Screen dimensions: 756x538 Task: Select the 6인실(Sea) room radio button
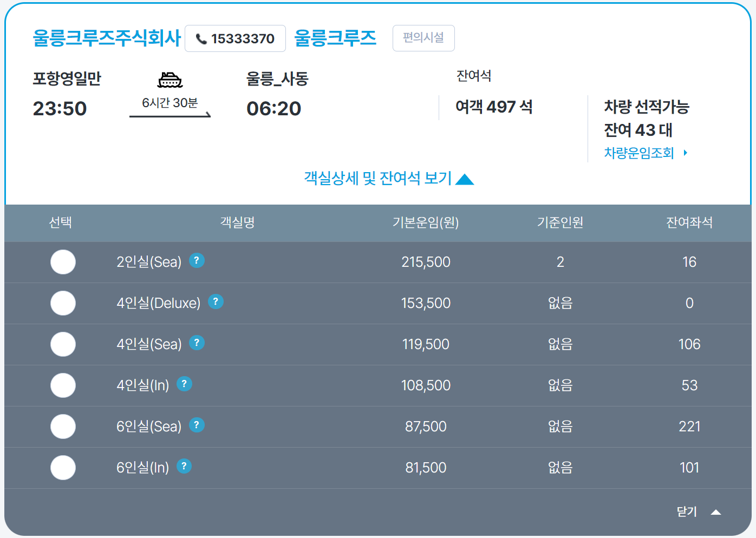coord(63,427)
